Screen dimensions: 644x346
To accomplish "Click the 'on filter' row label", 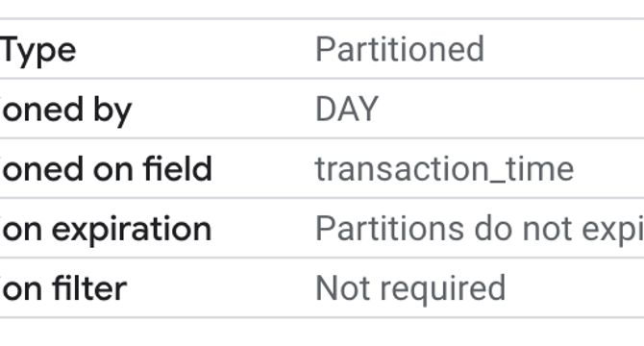I will [x=63, y=288].
